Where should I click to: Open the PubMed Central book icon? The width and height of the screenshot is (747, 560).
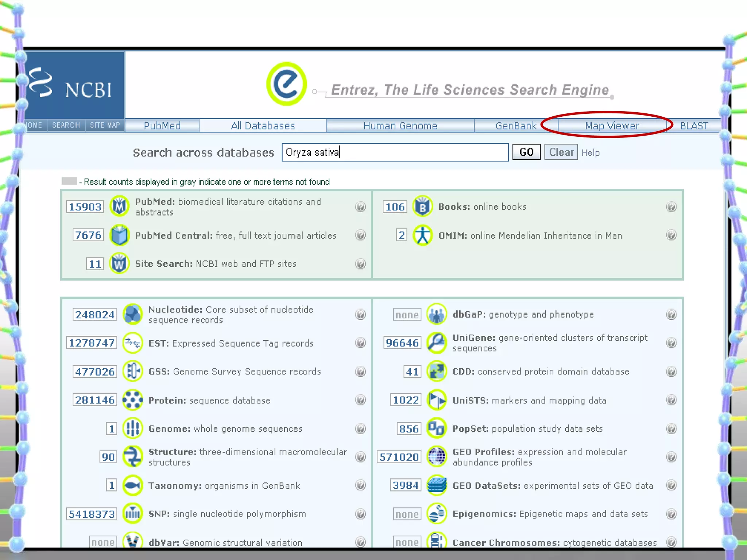[119, 235]
